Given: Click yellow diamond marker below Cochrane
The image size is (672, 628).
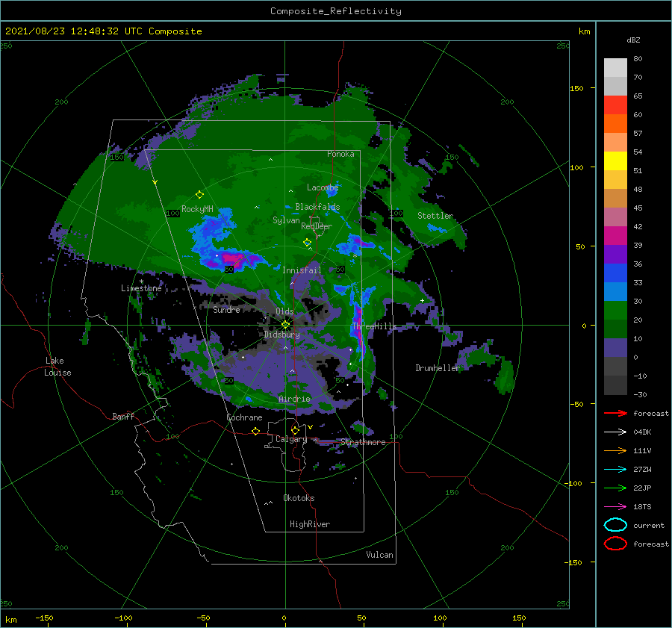Looking at the screenshot, I should [255, 431].
